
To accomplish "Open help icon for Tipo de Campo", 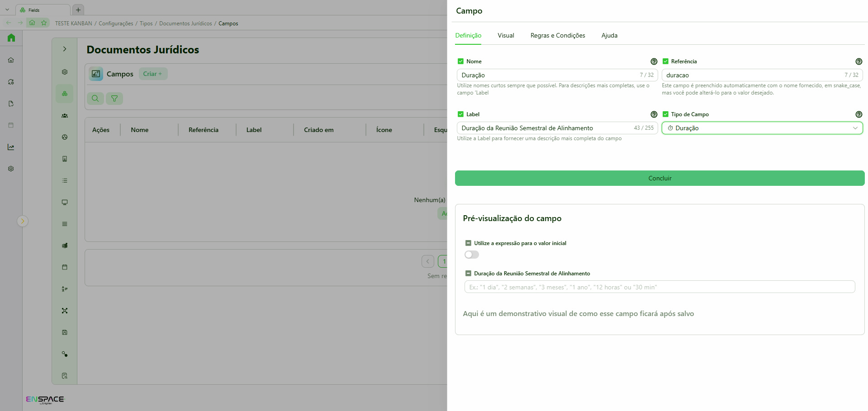I will [859, 114].
